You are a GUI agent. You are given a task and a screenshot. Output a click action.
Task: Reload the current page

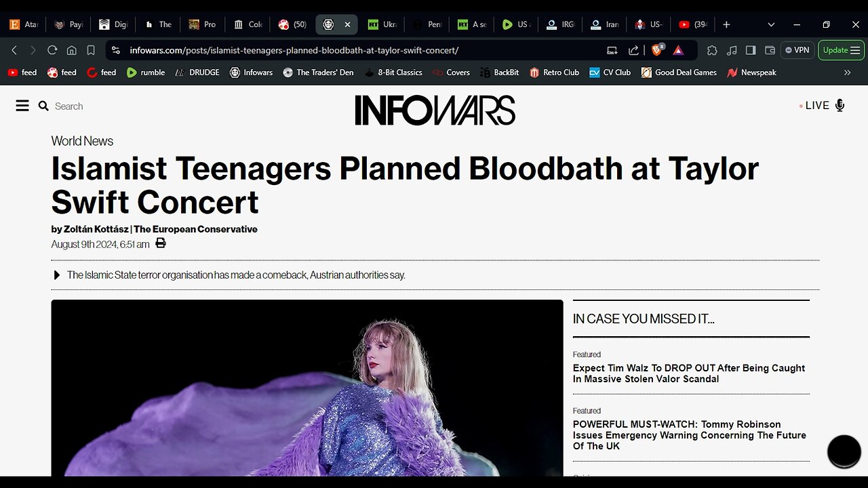click(x=52, y=50)
